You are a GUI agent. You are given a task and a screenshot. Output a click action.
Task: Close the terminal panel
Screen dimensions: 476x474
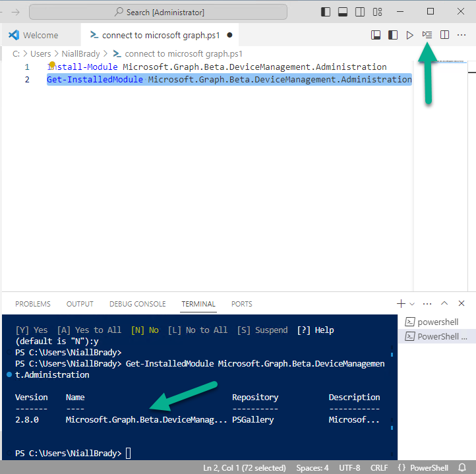(x=461, y=303)
